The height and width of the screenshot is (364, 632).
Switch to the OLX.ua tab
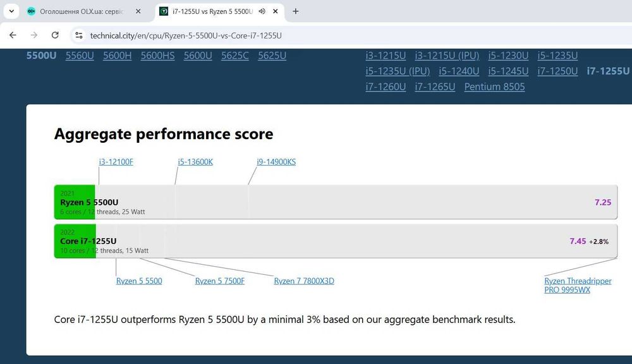click(x=84, y=11)
